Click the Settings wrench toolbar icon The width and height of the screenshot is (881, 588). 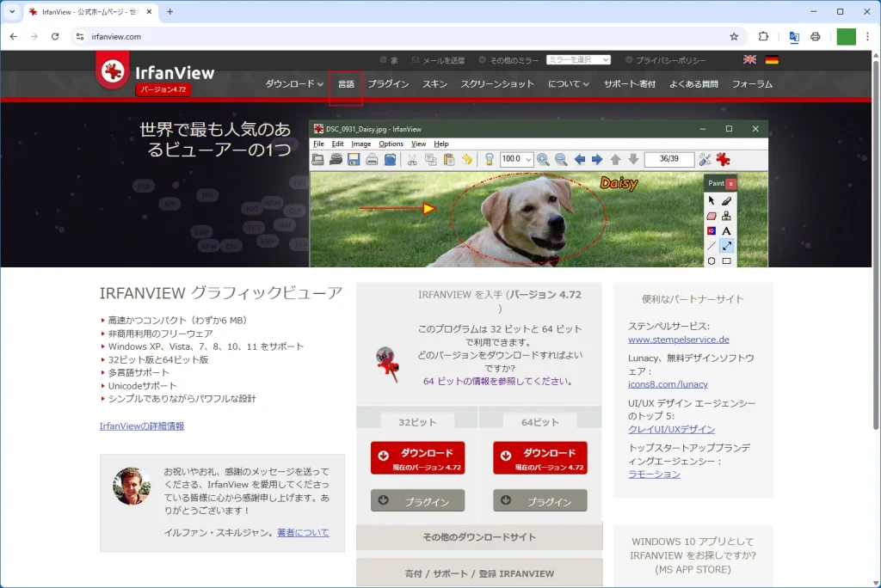tap(705, 160)
